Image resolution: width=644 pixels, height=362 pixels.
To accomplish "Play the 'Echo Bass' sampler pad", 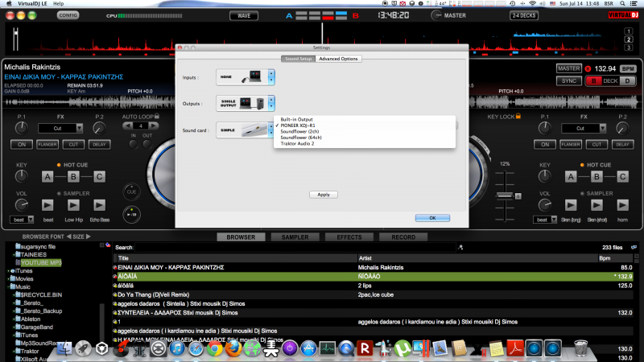I will 99,205.
